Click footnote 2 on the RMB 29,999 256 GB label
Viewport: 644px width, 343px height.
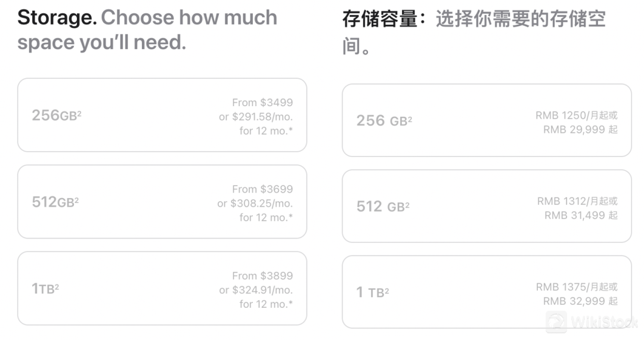click(410, 118)
